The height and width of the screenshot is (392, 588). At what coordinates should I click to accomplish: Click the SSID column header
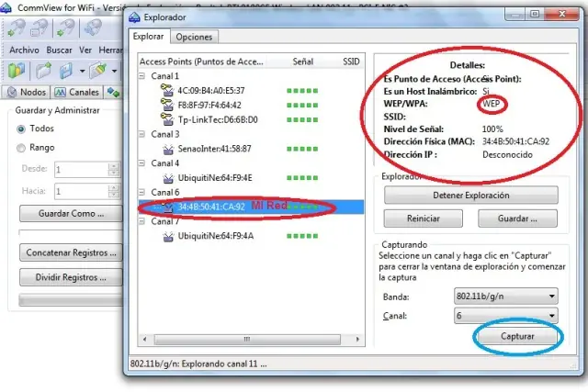click(x=351, y=62)
